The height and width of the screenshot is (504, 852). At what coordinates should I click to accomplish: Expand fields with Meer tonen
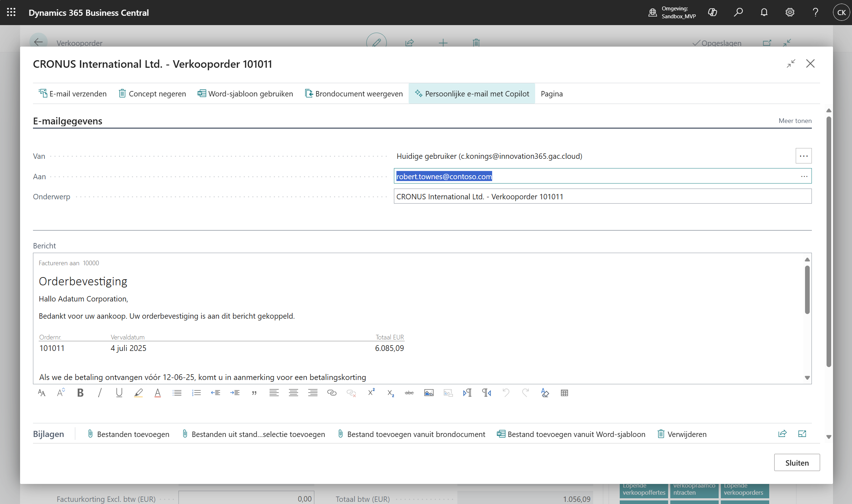pyautogui.click(x=795, y=121)
